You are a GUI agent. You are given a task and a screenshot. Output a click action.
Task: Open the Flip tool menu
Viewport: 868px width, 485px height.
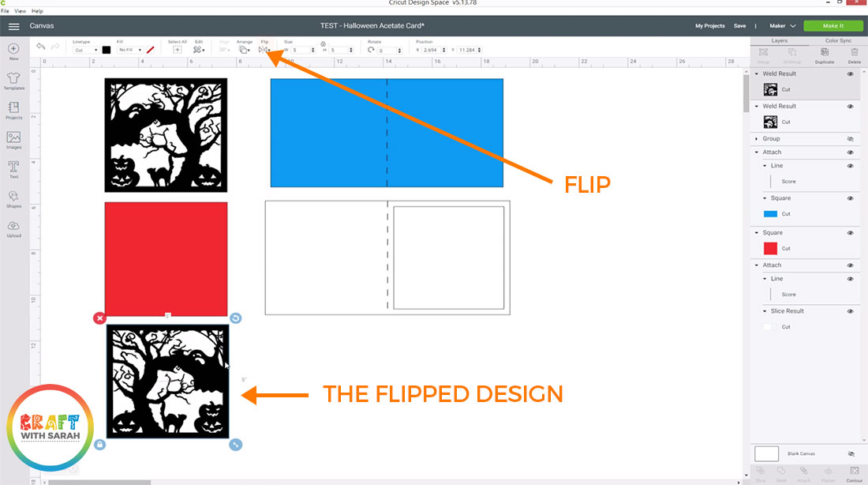(264, 50)
